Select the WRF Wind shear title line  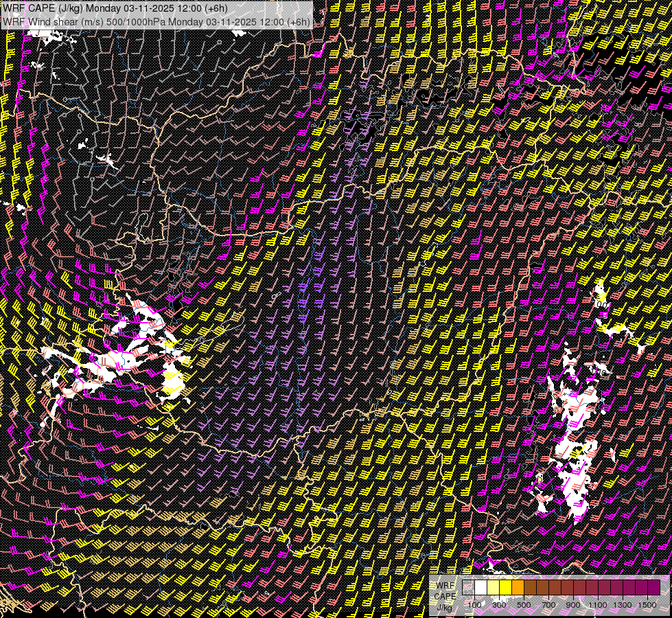[x=157, y=21]
